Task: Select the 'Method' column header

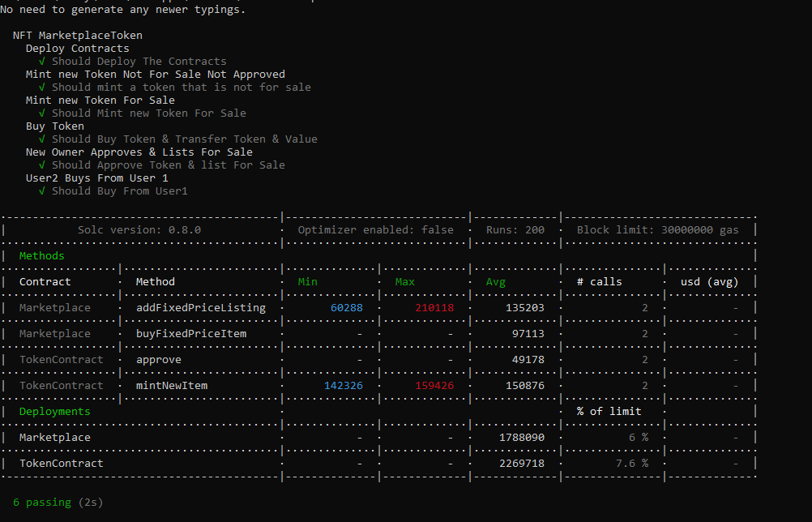Action: [155, 281]
